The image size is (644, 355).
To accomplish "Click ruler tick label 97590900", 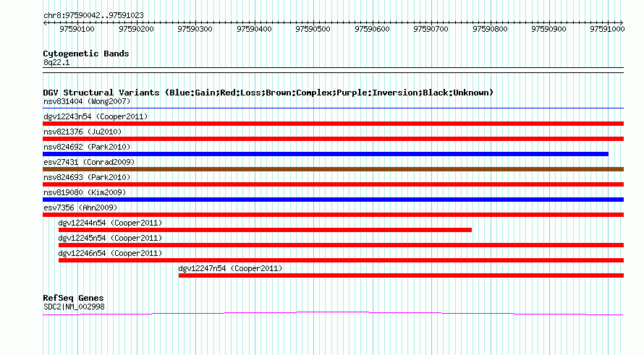I will (x=548, y=29).
